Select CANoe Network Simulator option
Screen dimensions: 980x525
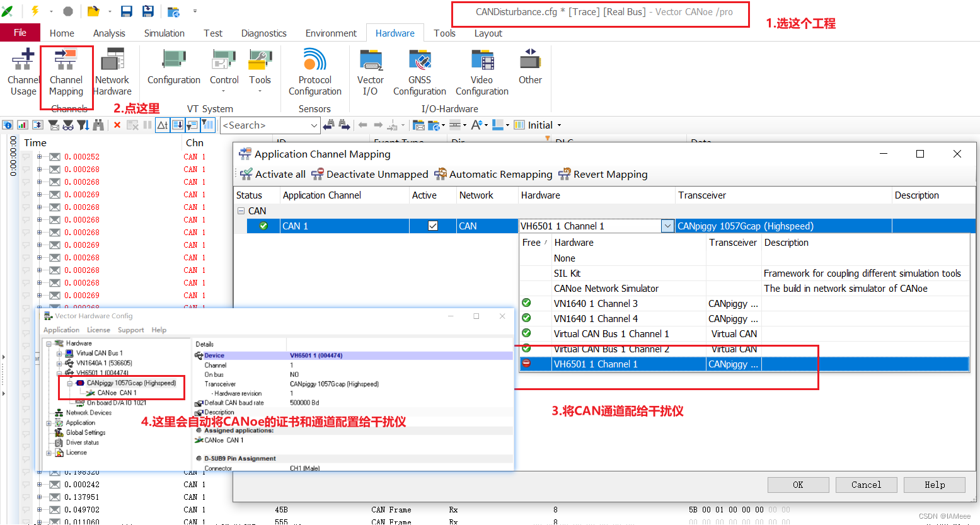pos(744,289)
